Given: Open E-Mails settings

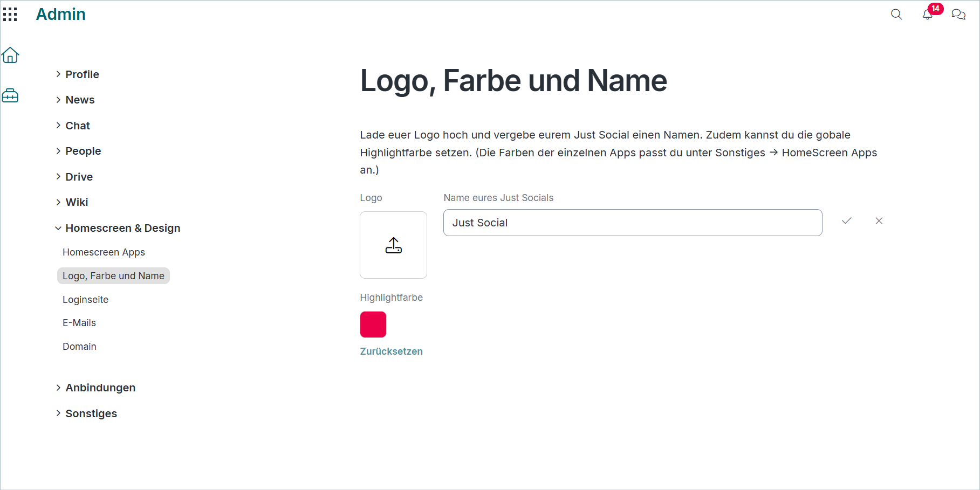Looking at the screenshot, I should (x=79, y=323).
